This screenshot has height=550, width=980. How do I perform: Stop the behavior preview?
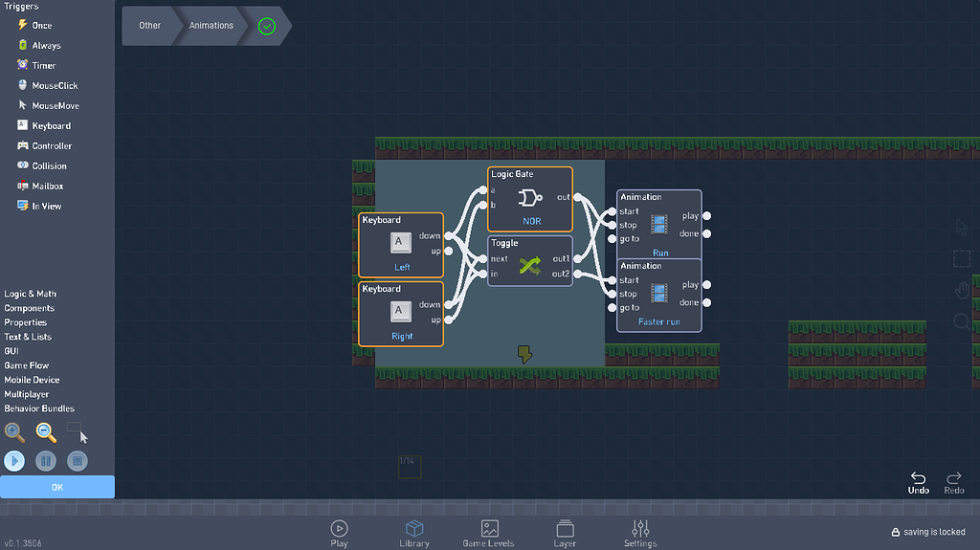point(78,461)
